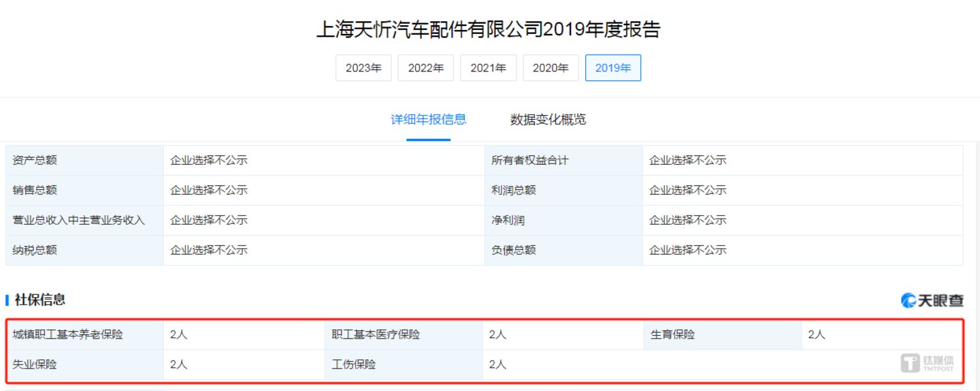Screen dimensions: 980x391
Task: Click the 所有者权益合计 label cell
Action: click(529, 161)
